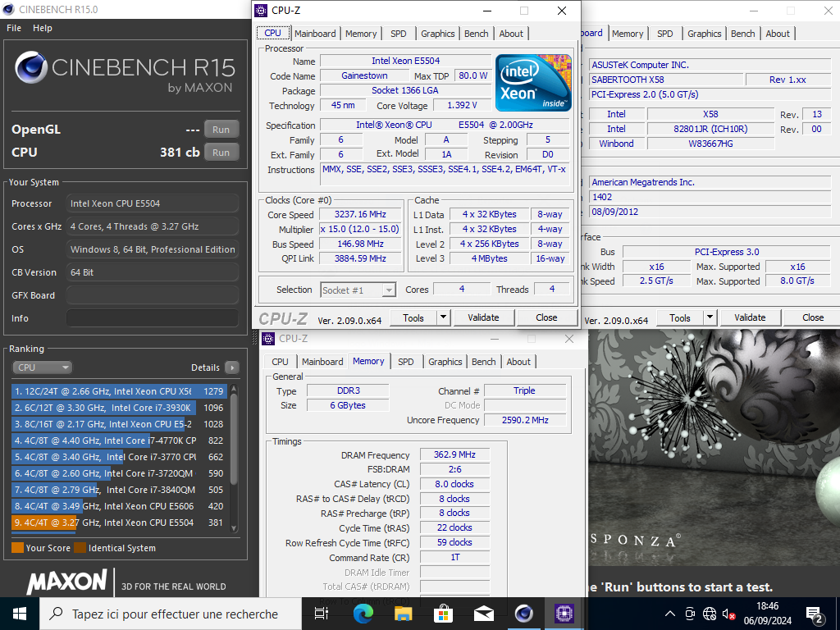Click the Cinebench title bar icon
This screenshot has height=630, width=840.
(8, 9)
